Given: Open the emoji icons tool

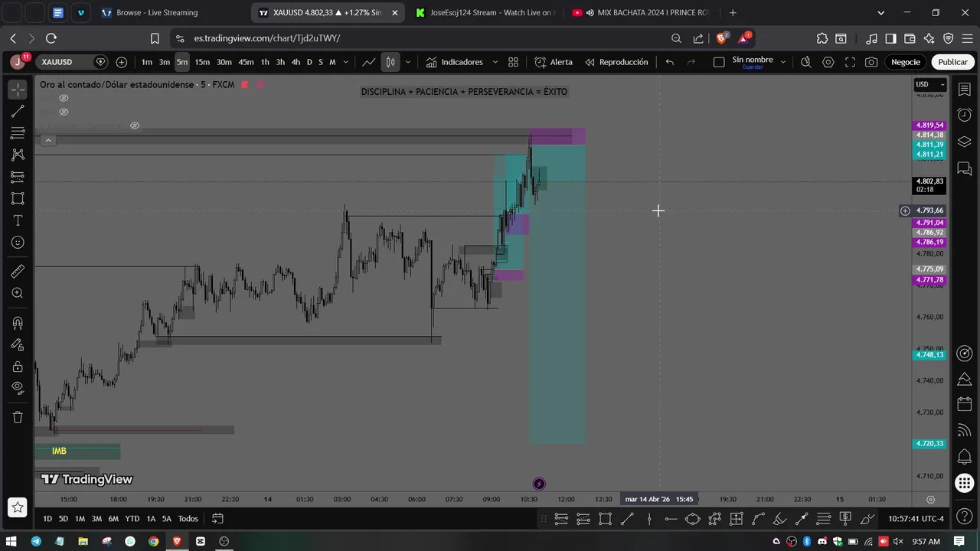Looking at the screenshot, I should point(18,243).
